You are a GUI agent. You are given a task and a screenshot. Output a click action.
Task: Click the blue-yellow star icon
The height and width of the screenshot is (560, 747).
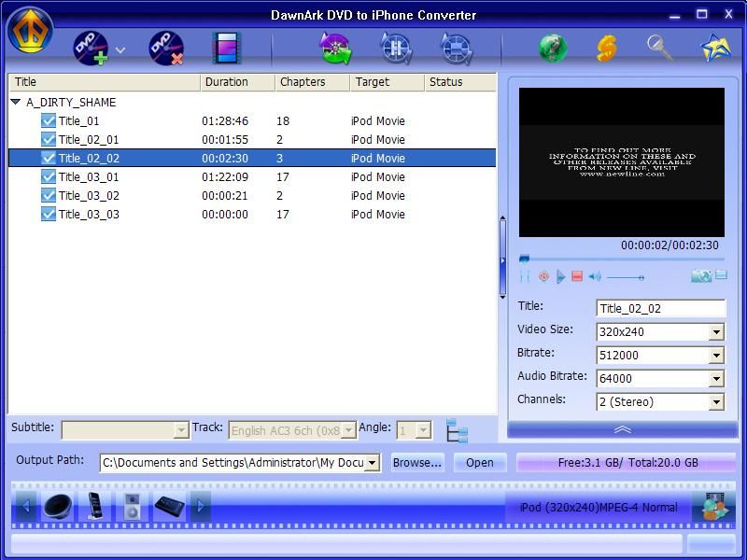click(715, 48)
